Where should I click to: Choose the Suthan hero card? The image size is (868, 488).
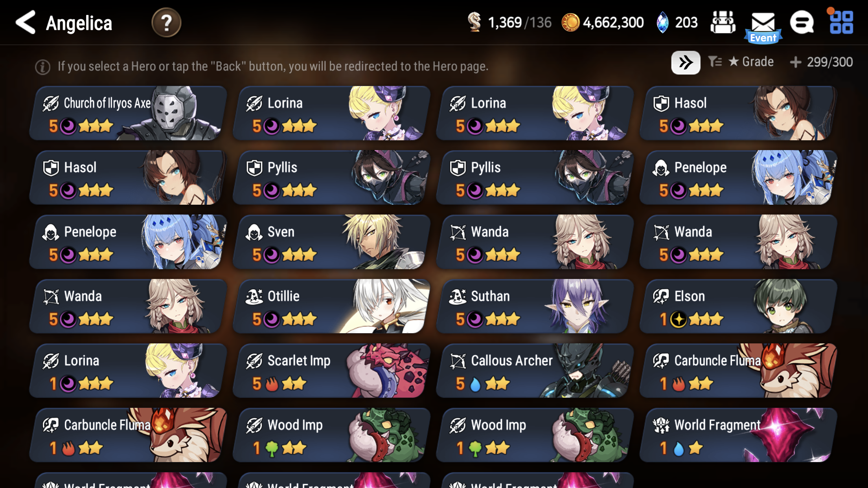[535, 306]
